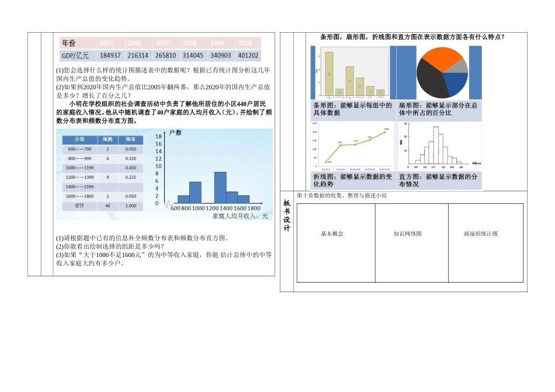Select the 600——799 group row
The width and height of the screenshot is (555, 392).
coord(103,150)
